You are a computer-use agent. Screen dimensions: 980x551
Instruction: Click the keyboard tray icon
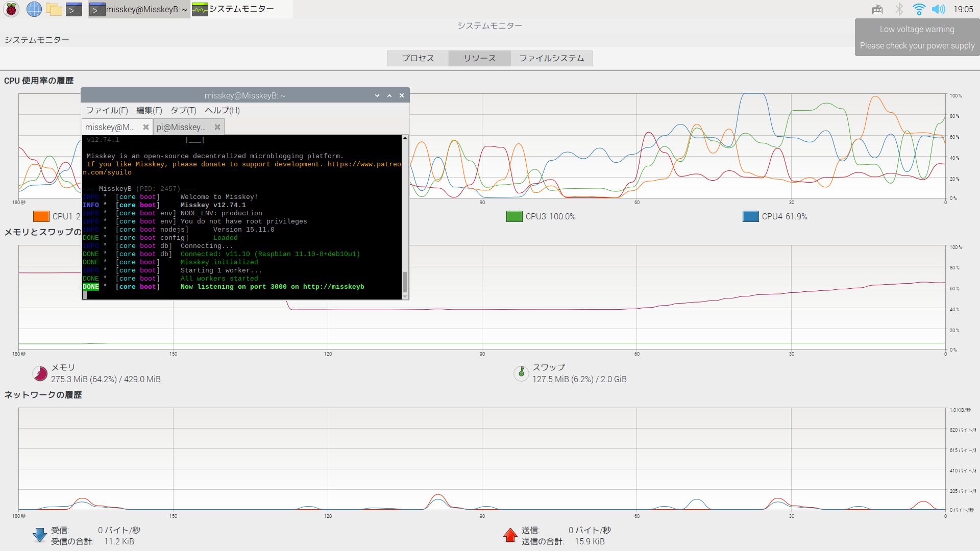tap(877, 9)
